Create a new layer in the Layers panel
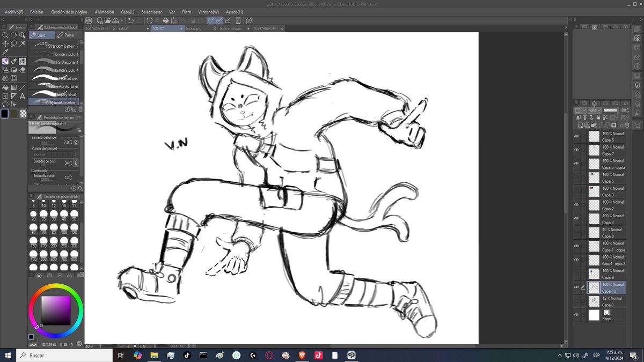Image resolution: width=644 pixels, height=362 pixels. (x=580, y=125)
